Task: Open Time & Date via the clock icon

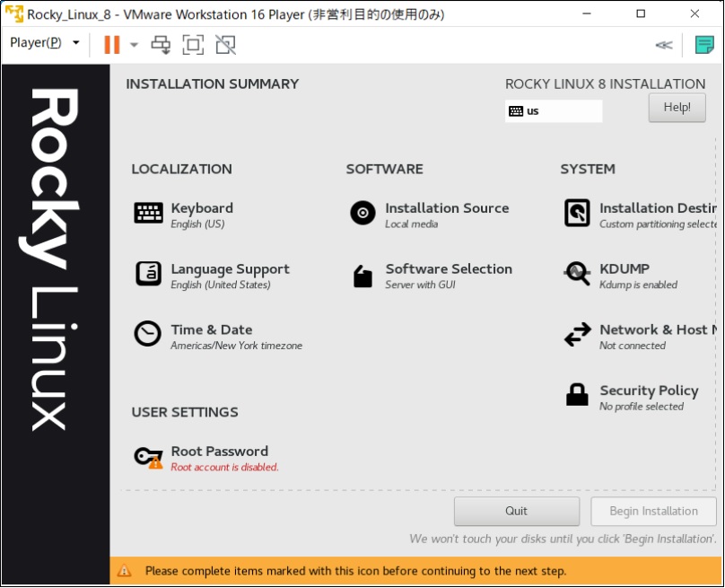Action: click(145, 334)
